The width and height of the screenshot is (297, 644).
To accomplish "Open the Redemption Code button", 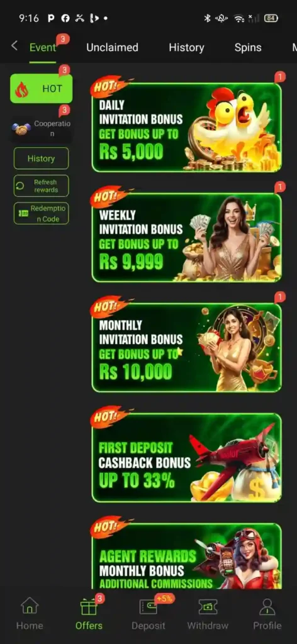I will [41, 214].
